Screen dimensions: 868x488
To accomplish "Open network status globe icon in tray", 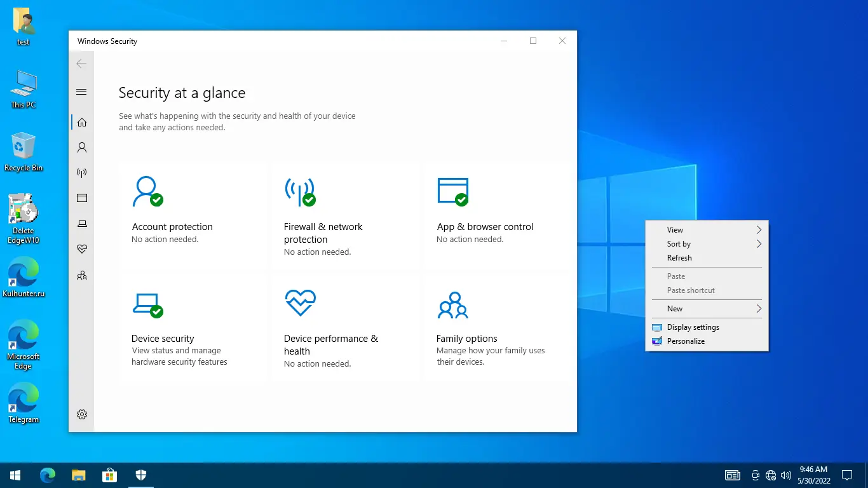I will tap(771, 475).
